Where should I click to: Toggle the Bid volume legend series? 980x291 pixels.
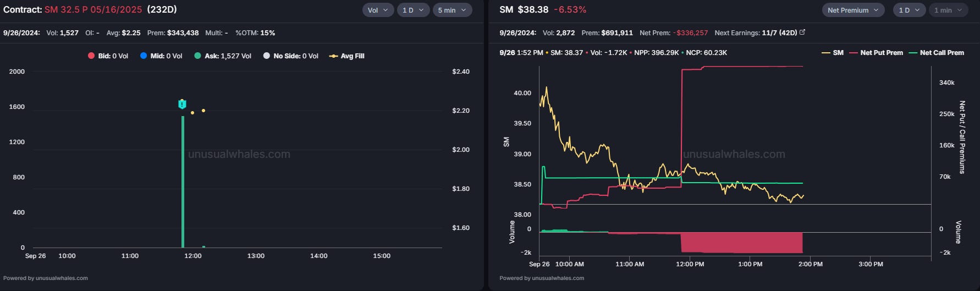click(x=108, y=56)
